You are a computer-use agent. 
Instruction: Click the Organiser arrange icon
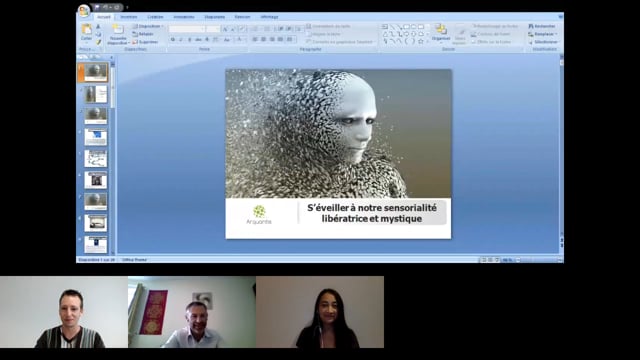click(441, 29)
